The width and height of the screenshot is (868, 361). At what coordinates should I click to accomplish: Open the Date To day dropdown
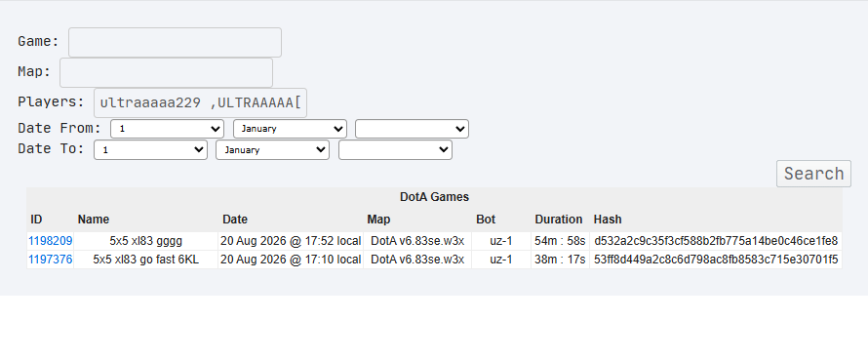click(x=150, y=150)
